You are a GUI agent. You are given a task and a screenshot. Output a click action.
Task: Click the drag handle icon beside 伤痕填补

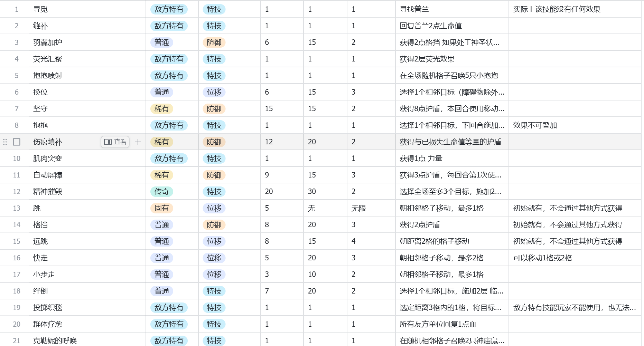[x=5, y=142]
